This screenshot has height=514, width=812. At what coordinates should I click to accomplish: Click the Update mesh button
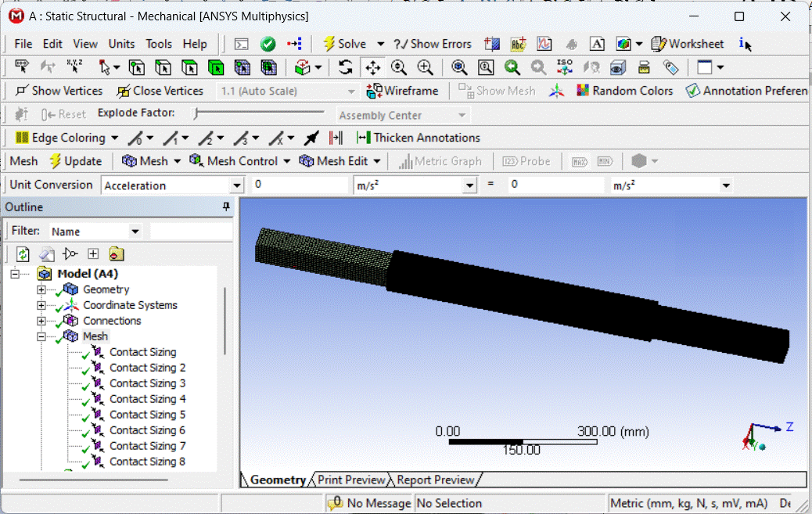click(x=76, y=161)
